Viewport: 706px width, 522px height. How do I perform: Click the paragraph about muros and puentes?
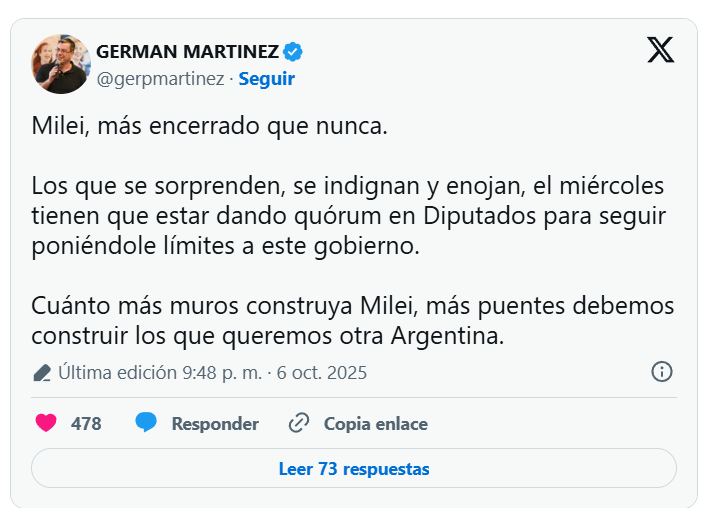352,320
